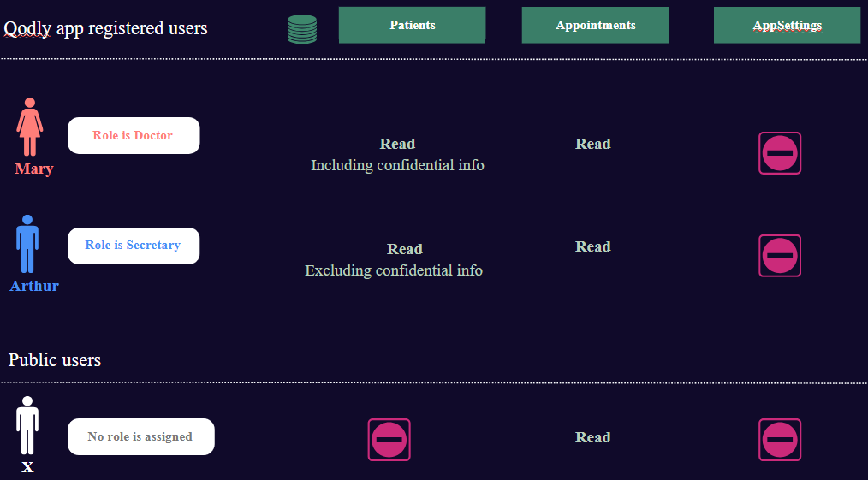Click Arthur's blue male figure icon
Viewport: 868px width, 480px height.
(x=27, y=244)
